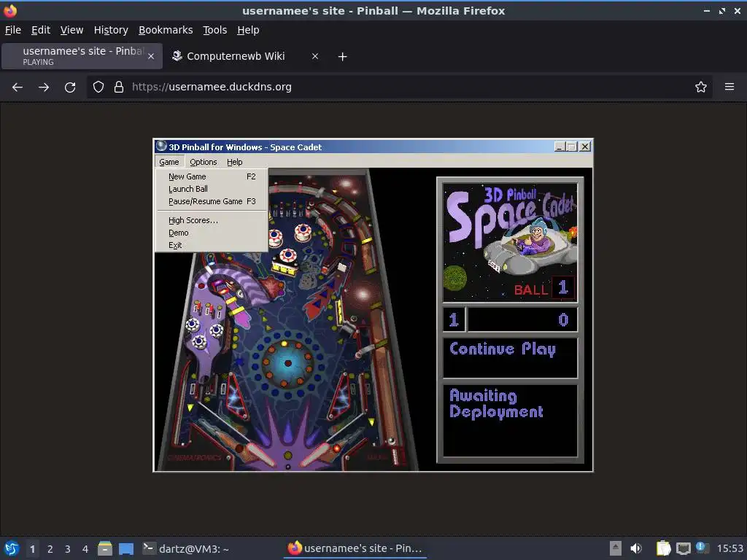Open Firefox Bookmarks menu
Image resolution: width=747 pixels, height=560 pixels.
point(166,30)
